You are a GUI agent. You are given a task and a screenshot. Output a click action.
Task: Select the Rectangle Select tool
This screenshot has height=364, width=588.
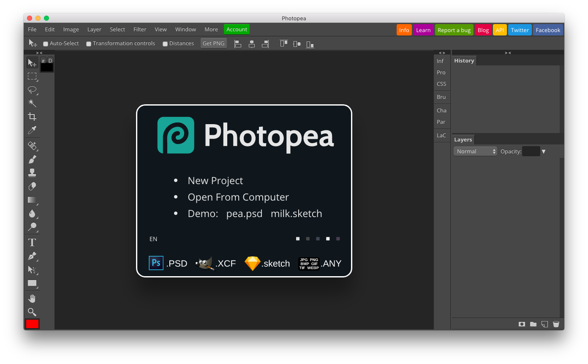[x=32, y=76]
